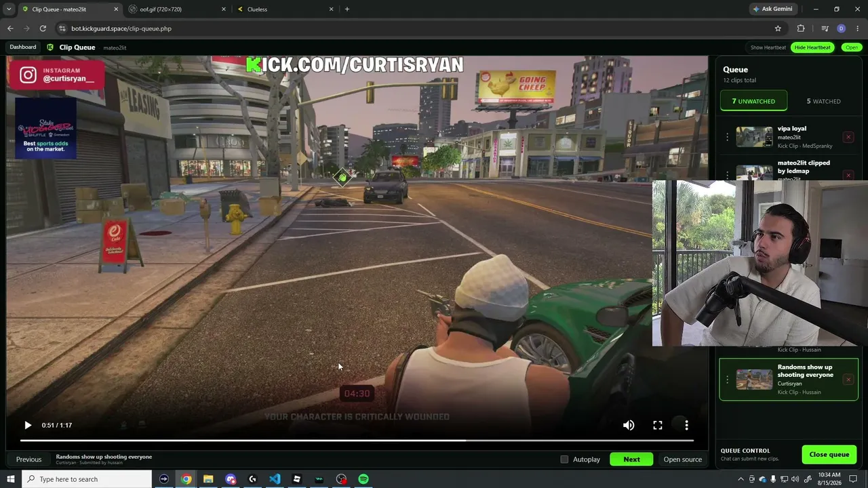Grab drag handle of 'vipa loyal' clip
The height and width of the screenshot is (488, 868).
coord(727,137)
